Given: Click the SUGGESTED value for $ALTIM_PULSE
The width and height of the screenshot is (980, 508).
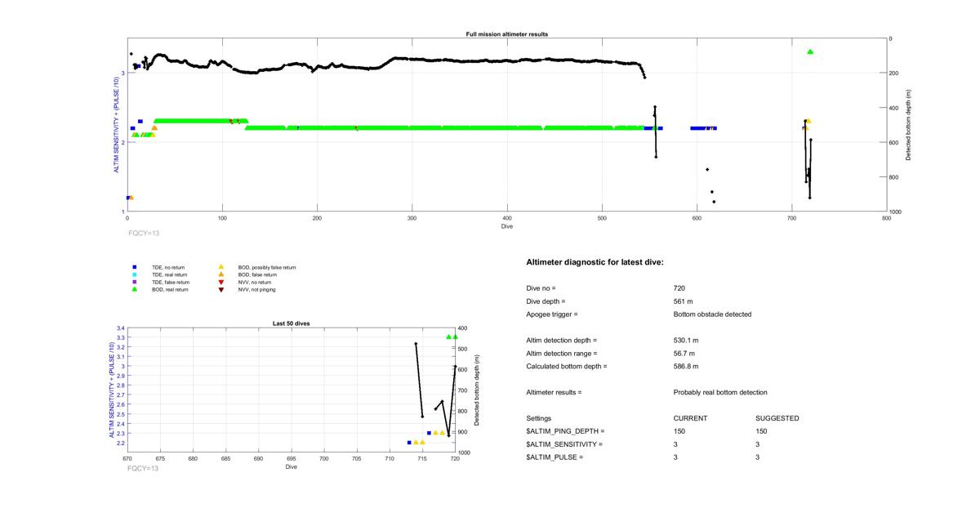Looking at the screenshot, I should (x=758, y=457).
